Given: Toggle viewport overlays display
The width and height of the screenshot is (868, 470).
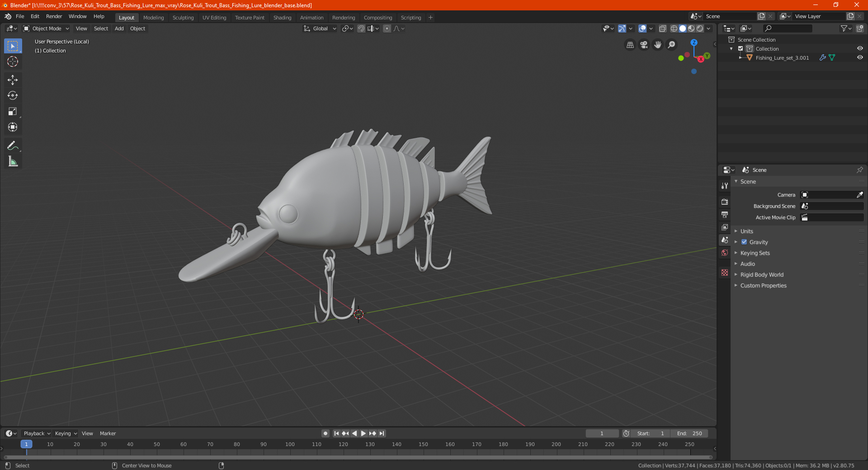Looking at the screenshot, I should coord(642,28).
